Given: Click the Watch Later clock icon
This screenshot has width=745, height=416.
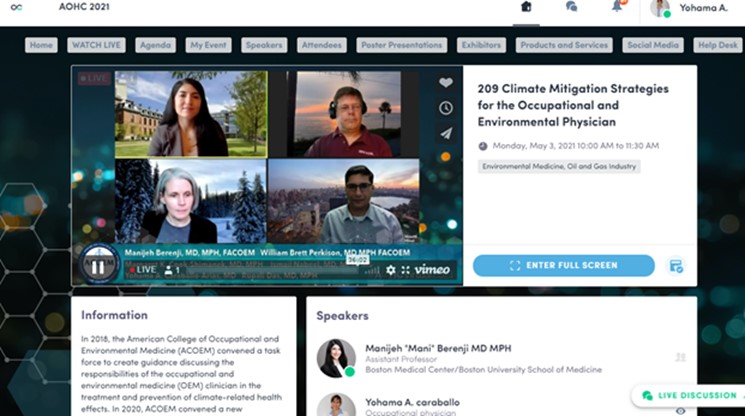Looking at the screenshot, I should pos(445,108).
